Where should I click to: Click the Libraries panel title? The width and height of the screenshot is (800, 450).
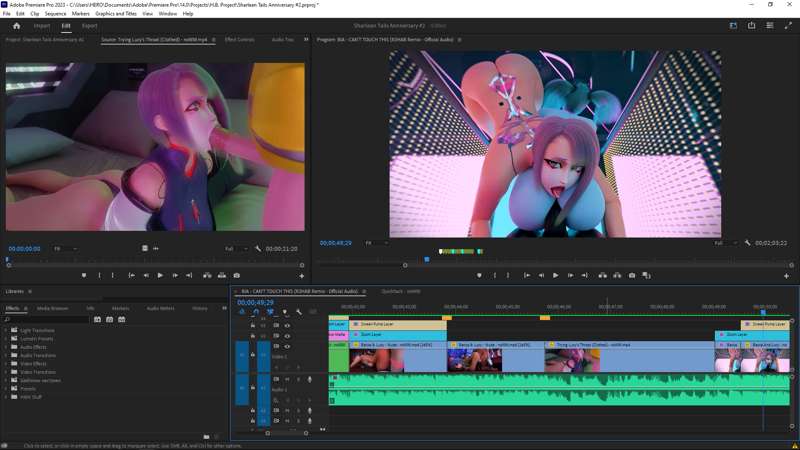pyautogui.click(x=14, y=291)
